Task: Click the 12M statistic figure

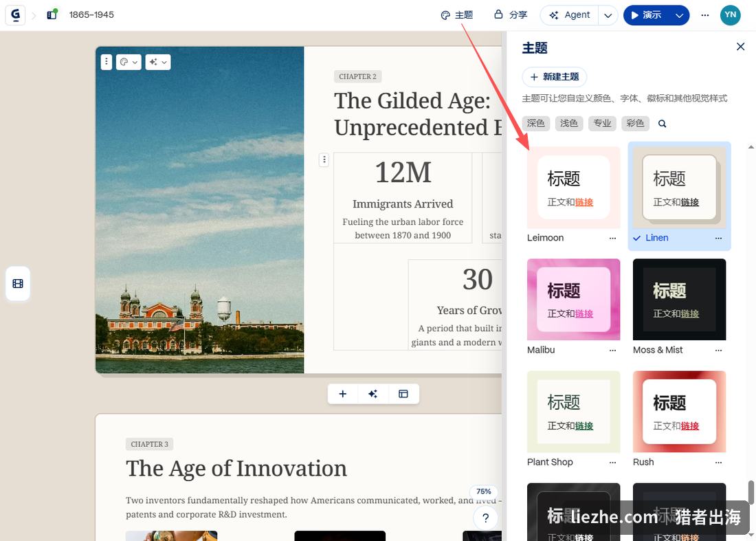Action: (x=403, y=172)
